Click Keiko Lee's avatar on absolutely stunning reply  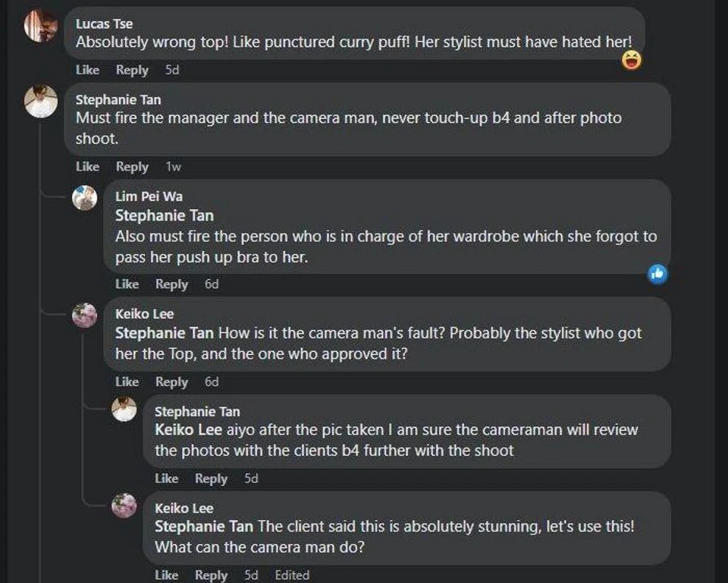tap(124, 505)
